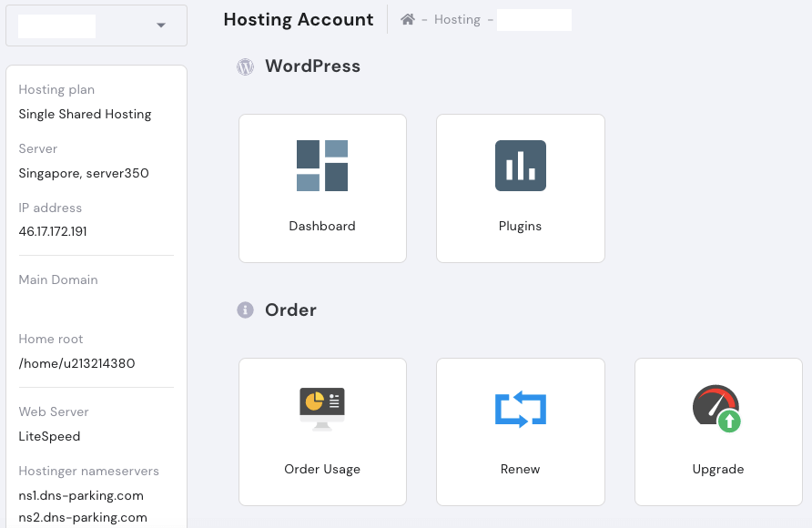This screenshot has height=528, width=812.
Task: Click the Upgrade label text
Action: (717, 470)
